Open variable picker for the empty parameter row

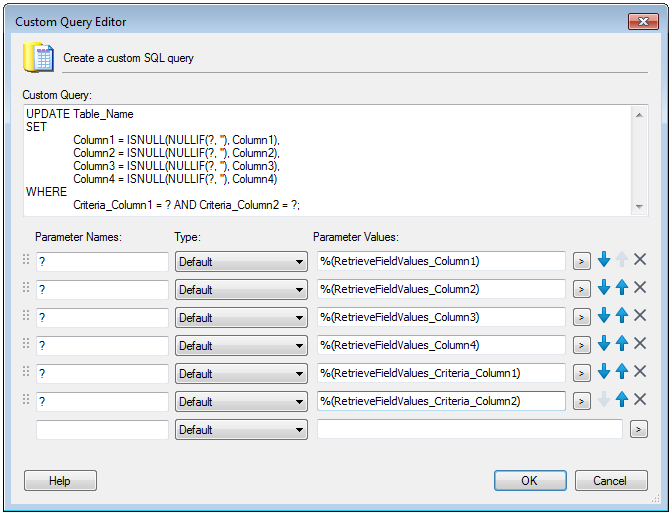[x=639, y=429]
